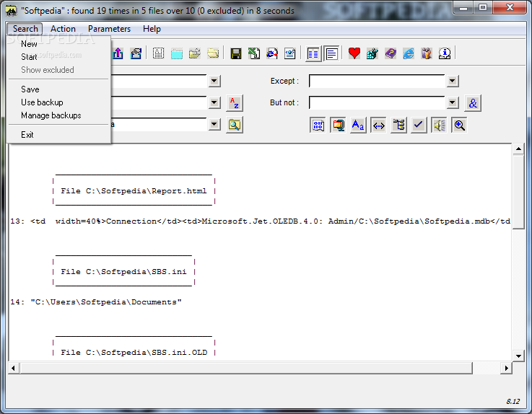Toggle the speaker sound option
532x414 pixels.
pyautogui.click(x=439, y=125)
